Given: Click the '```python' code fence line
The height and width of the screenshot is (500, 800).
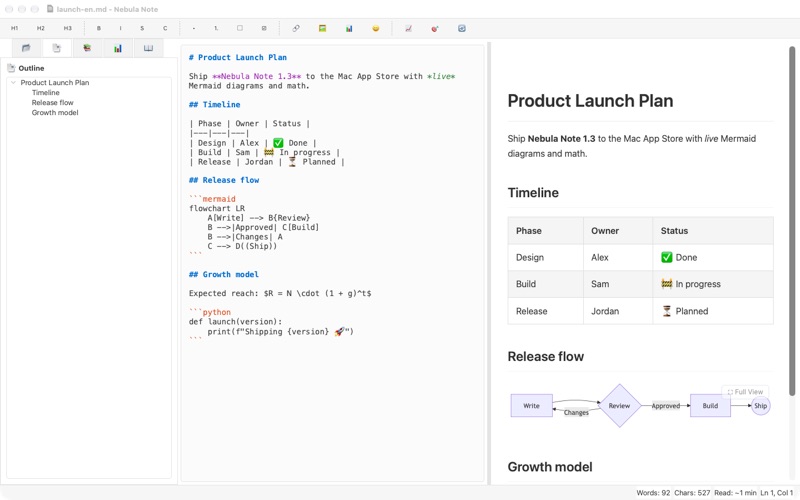Looking at the screenshot, I should click(210, 312).
